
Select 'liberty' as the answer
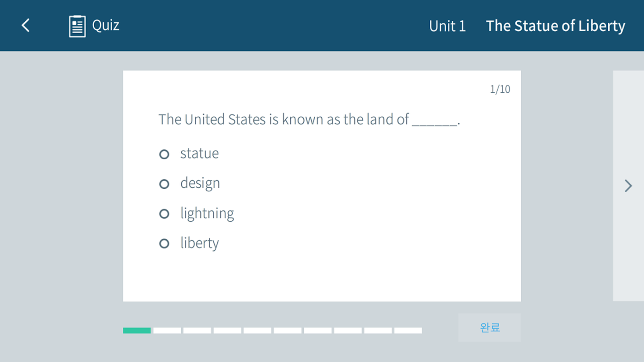[x=164, y=243]
